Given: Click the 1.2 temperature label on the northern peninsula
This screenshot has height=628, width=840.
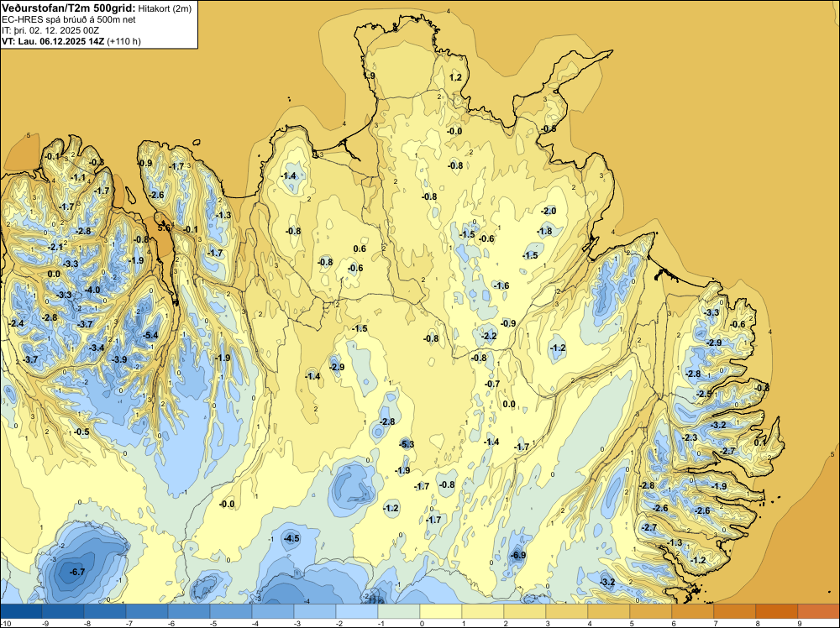Looking at the screenshot, I should (x=455, y=77).
